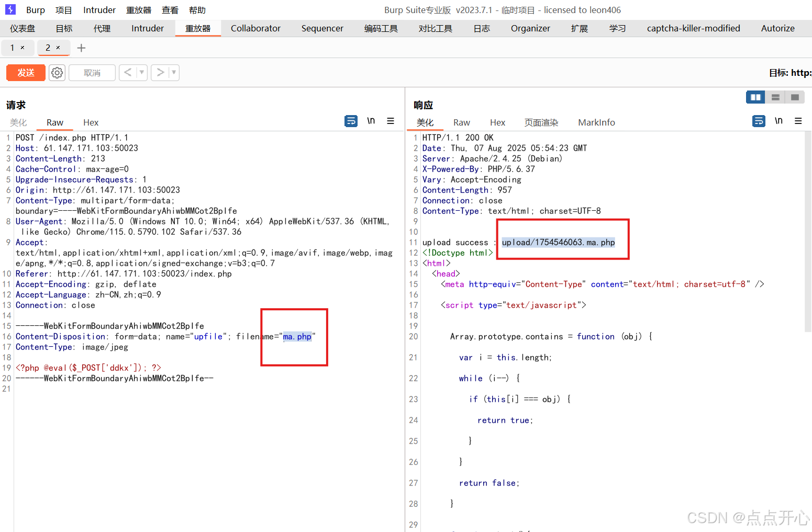
Task: Open the 项目 menu
Action: (x=64, y=10)
